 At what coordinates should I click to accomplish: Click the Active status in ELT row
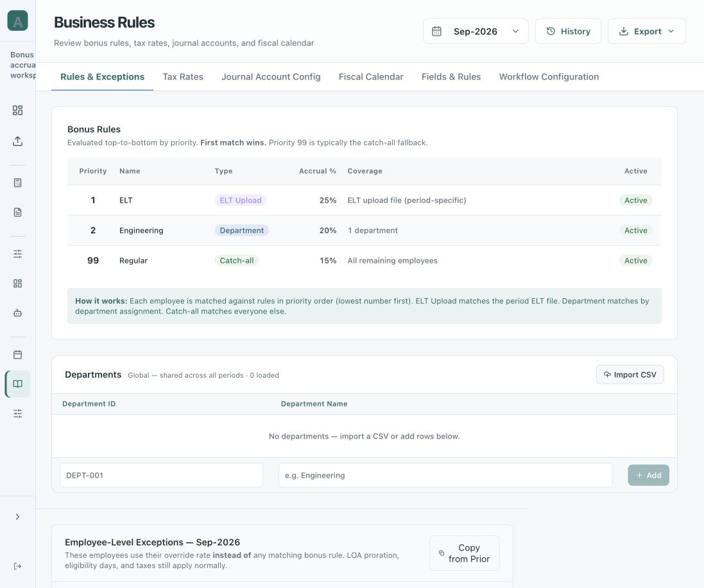(x=636, y=200)
